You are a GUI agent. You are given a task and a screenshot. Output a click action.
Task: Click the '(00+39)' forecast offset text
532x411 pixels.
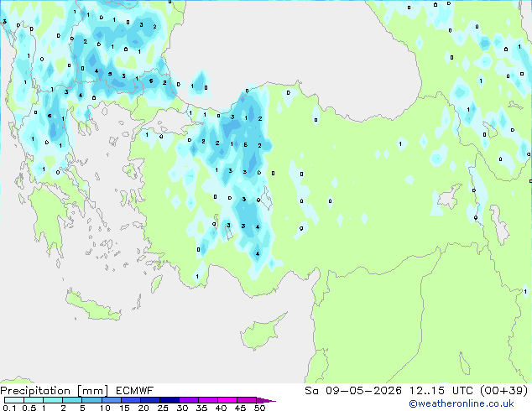point(504,391)
